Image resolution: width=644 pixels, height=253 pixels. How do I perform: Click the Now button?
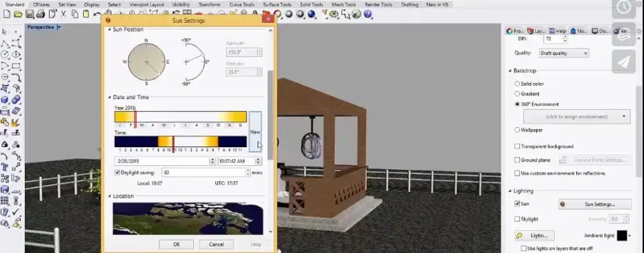tap(255, 131)
